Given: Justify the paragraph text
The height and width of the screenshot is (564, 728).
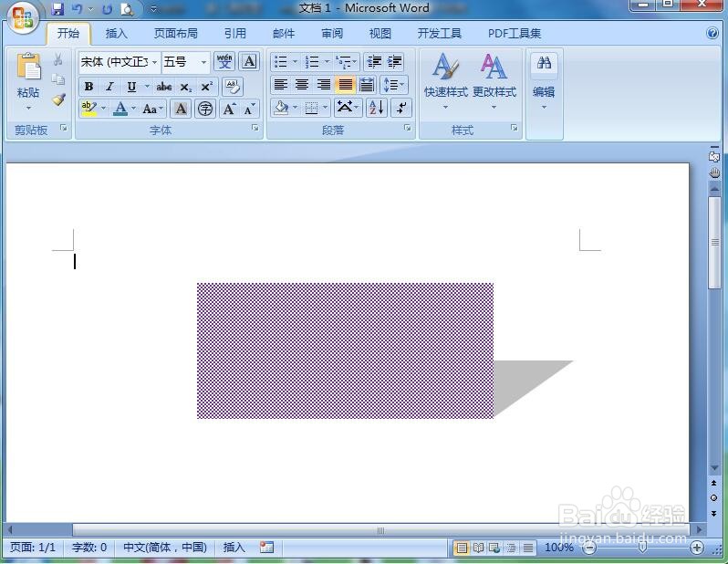Looking at the screenshot, I should coord(345,85).
